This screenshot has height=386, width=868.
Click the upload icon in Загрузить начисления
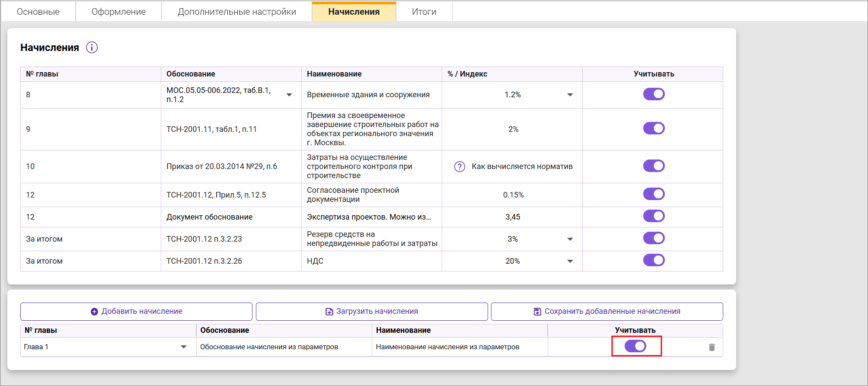pos(329,312)
